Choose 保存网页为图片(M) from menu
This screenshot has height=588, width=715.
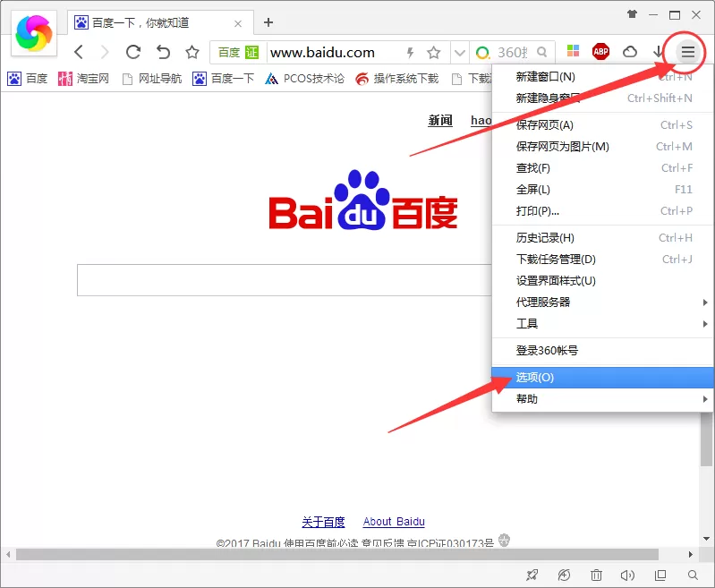603,147
